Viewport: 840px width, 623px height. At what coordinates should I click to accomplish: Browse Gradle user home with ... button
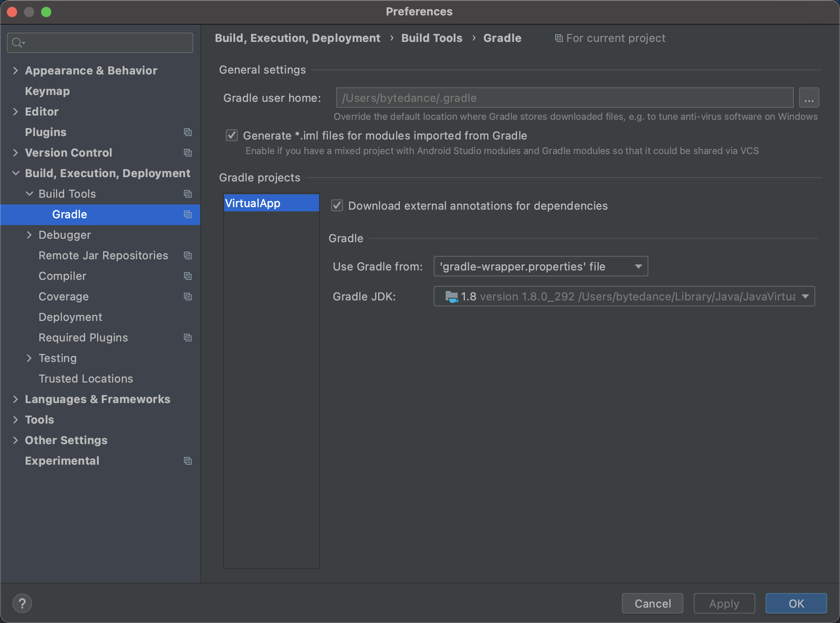click(x=809, y=98)
